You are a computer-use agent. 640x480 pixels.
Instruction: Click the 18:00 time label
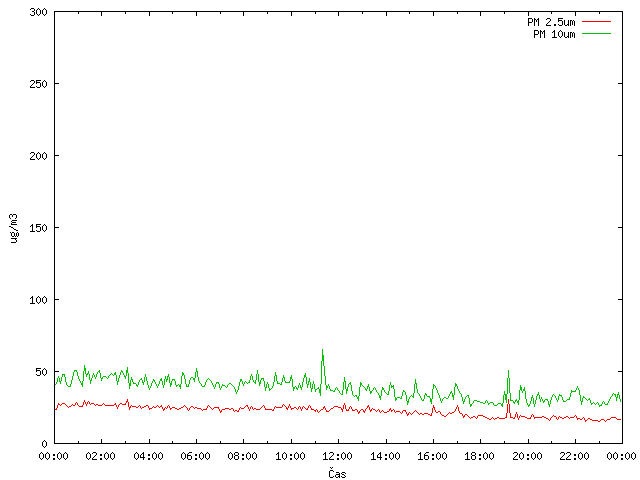(x=480, y=456)
